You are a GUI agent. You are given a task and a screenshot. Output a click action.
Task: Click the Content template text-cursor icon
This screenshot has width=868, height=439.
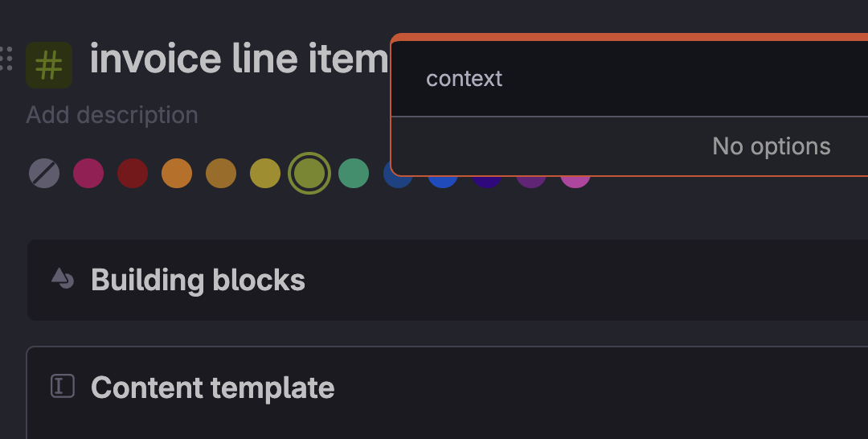tap(63, 386)
